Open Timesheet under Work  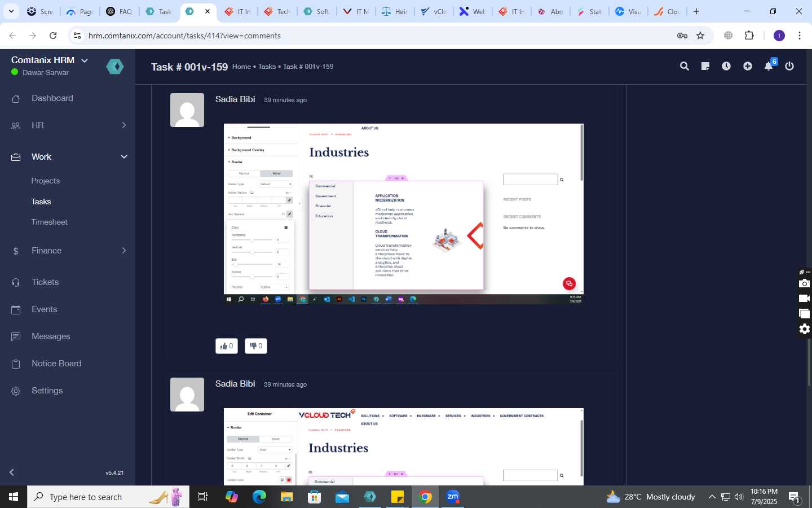click(x=50, y=222)
